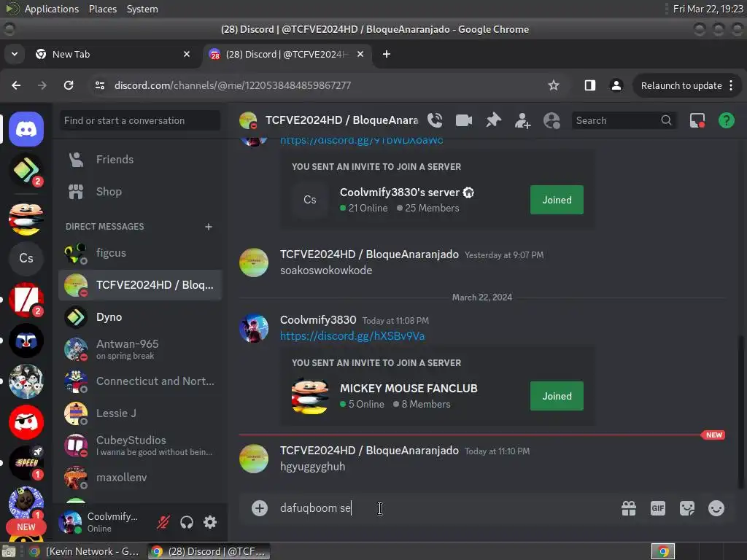Open the Antwan-965 direct message
The width and height of the screenshot is (747, 560).
coord(140,349)
